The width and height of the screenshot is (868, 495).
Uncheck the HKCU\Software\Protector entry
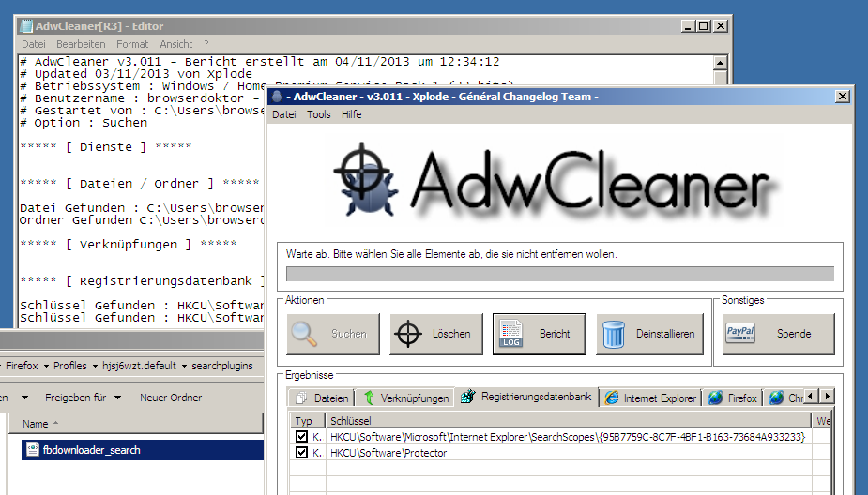tap(302, 453)
